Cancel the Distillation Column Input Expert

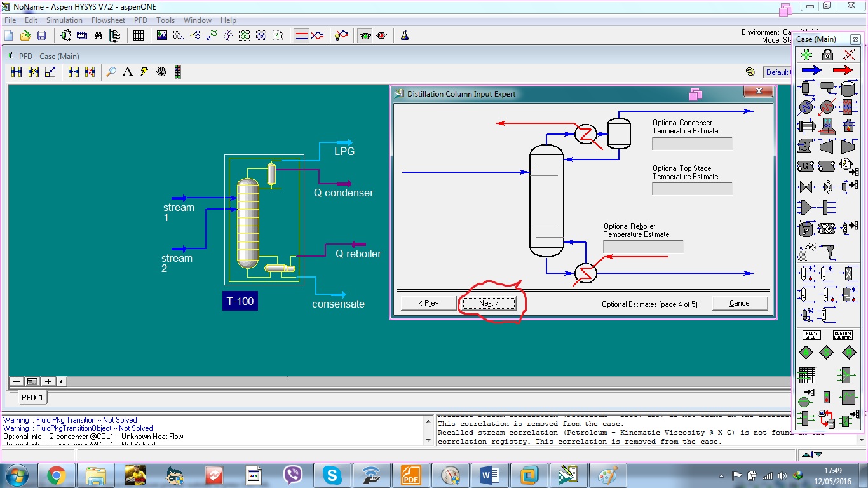coord(739,303)
